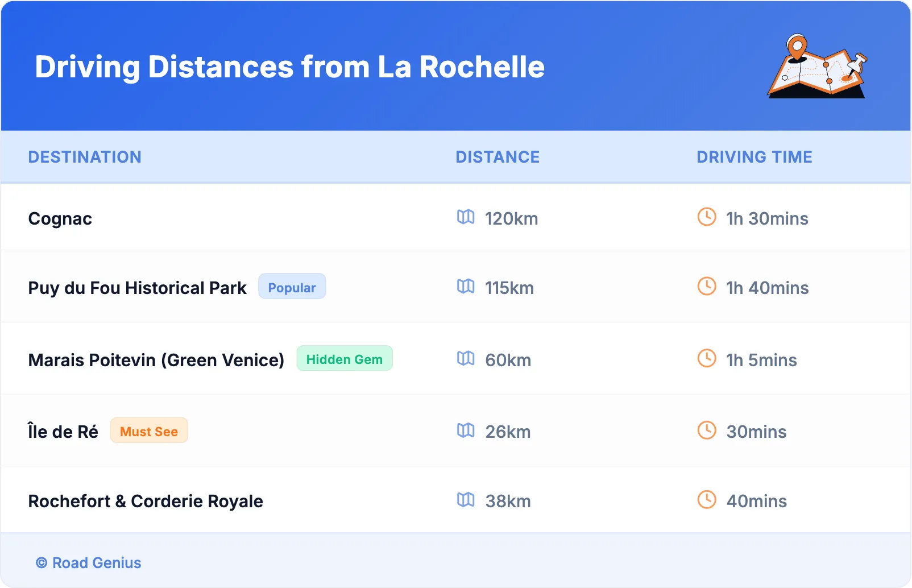This screenshot has height=588, width=912.
Task: Click the map icon beside 38km
Action: point(466,500)
